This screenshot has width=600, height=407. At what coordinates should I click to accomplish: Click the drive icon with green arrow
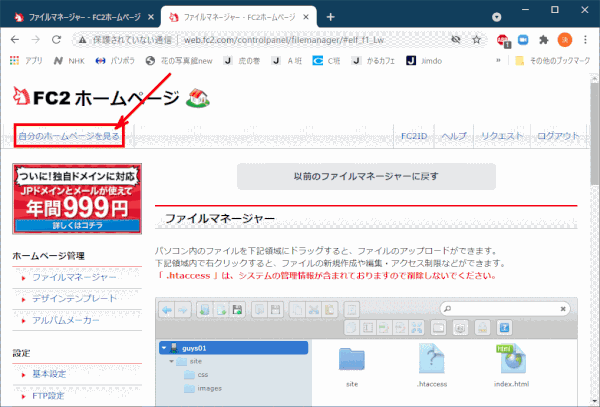point(205,310)
